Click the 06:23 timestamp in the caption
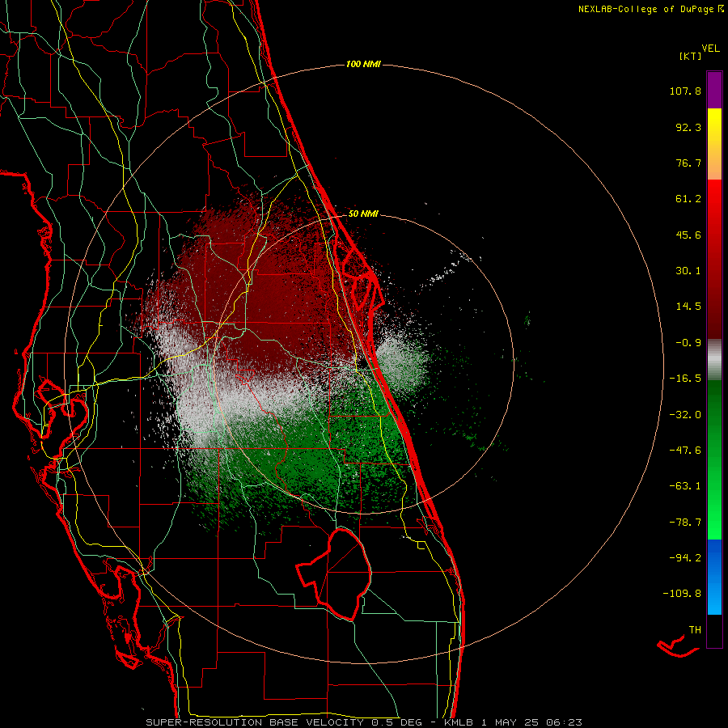This screenshot has width=728, height=728. coord(564,722)
